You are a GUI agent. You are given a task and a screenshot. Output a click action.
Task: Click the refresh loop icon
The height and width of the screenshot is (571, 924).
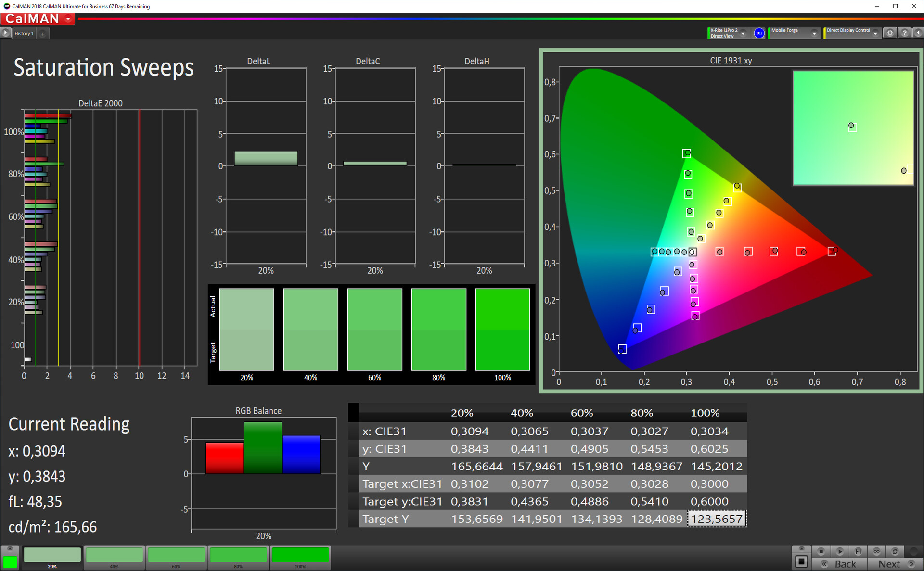(x=895, y=551)
